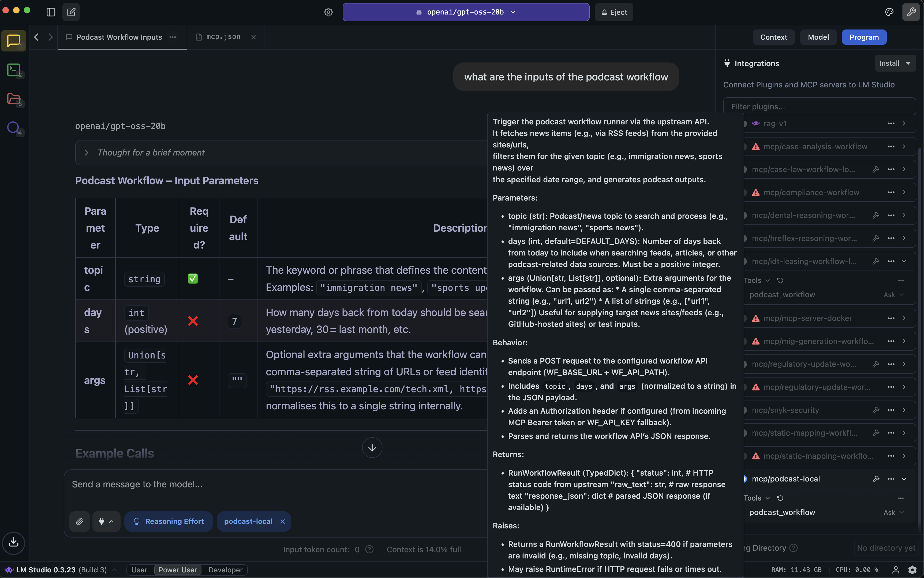This screenshot has width=924, height=578.
Task: Switch to the mcp.json tab
Action: (223, 37)
